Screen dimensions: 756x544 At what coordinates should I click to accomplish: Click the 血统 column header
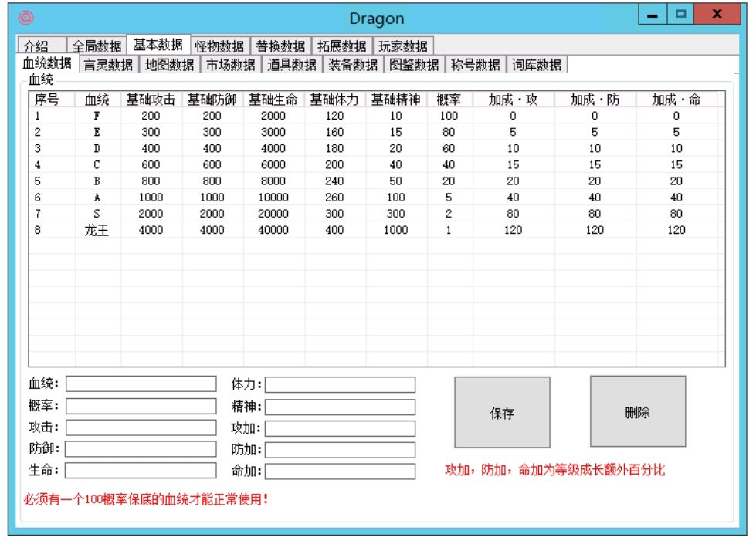(98, 100)
